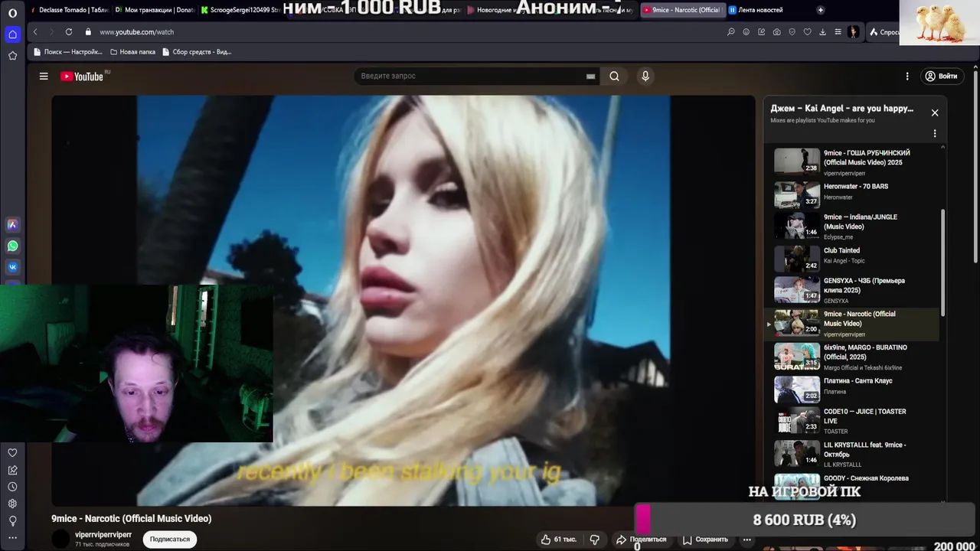Open sidebar three-dots more options
This screenshot has width=980, height=551.
point(12,538)
